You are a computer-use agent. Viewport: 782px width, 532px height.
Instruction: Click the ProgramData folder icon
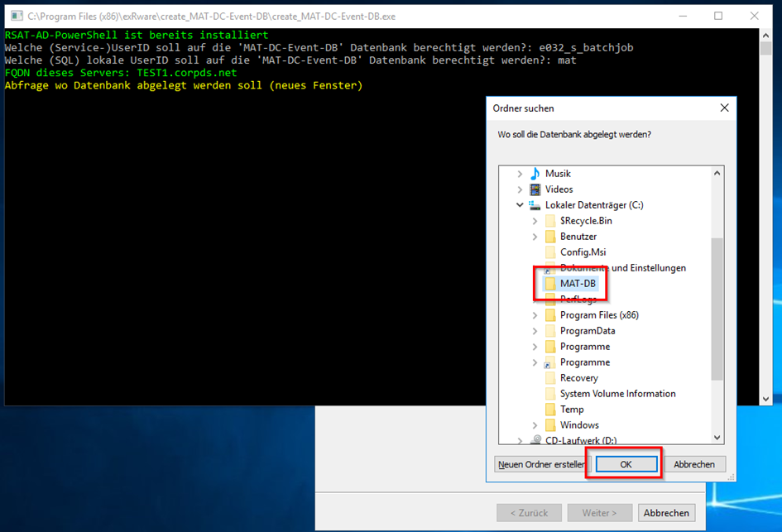550,331
